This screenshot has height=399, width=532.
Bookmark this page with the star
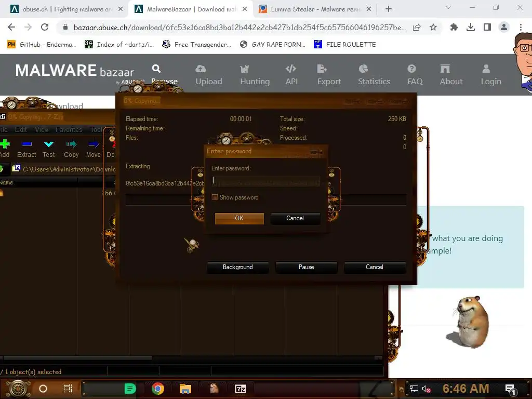[433, 27]
